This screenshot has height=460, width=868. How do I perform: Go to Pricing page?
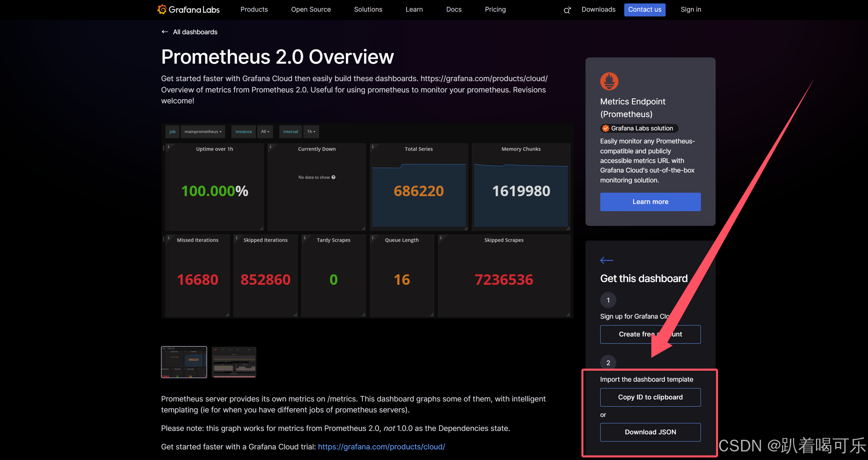point(495,10)
